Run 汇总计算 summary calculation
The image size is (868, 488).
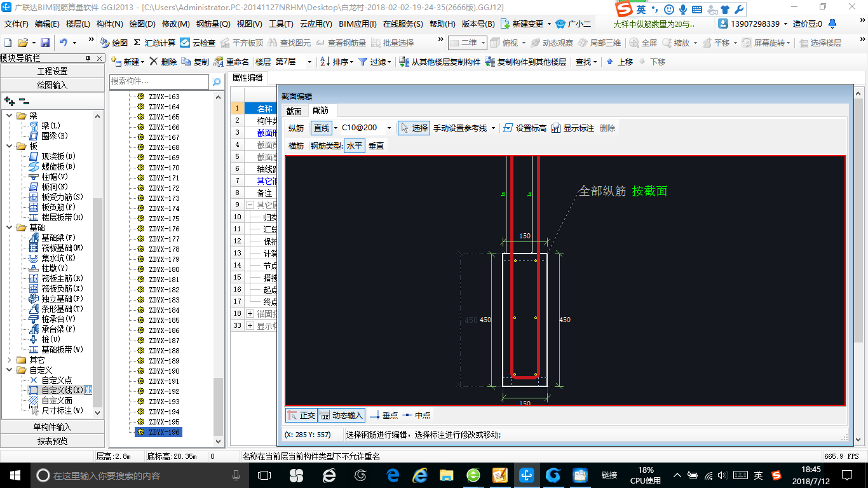pyautogui.click(x=154, y=43)
